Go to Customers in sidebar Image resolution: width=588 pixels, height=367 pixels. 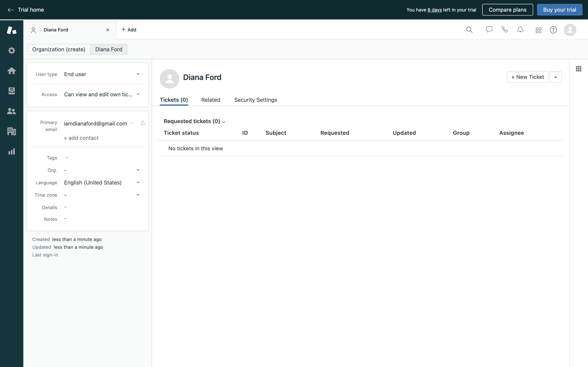pyautogui.click(x=11, y=111)
